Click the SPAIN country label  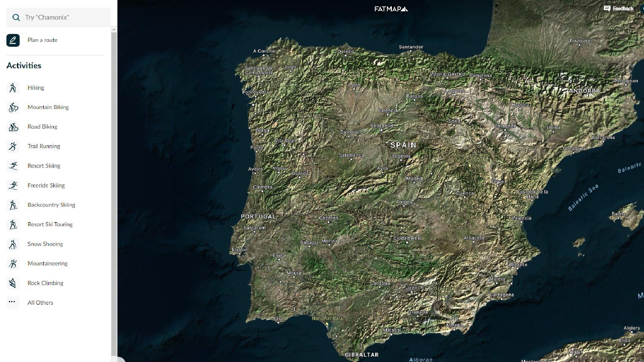(404, 145)
